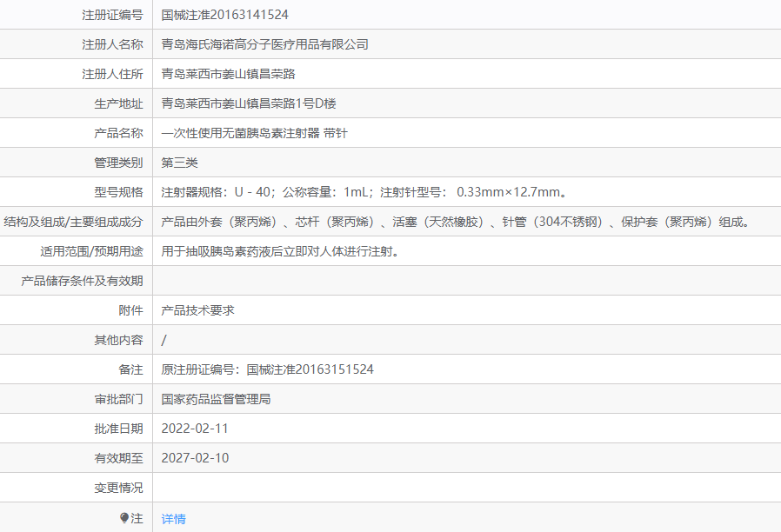Click attachment value 产品技术要求
This screenshot has height=532, width=781.
click(197, 310)
